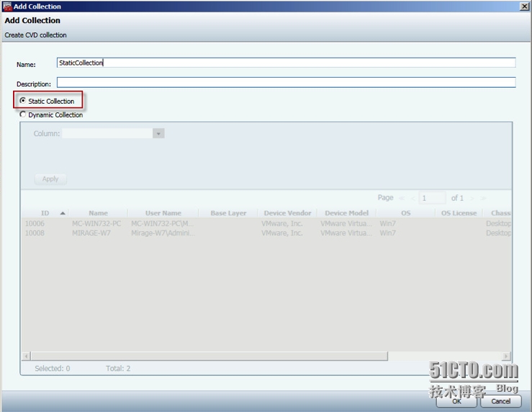Select ID cell 10006
The width and height of the screenshot is (532, 412).
pos(35,223)
